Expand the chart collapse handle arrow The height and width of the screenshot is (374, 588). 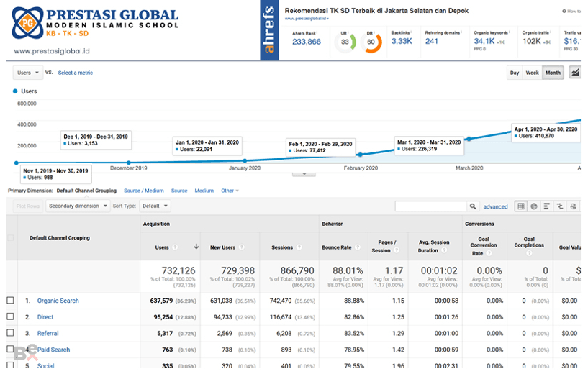304,174
